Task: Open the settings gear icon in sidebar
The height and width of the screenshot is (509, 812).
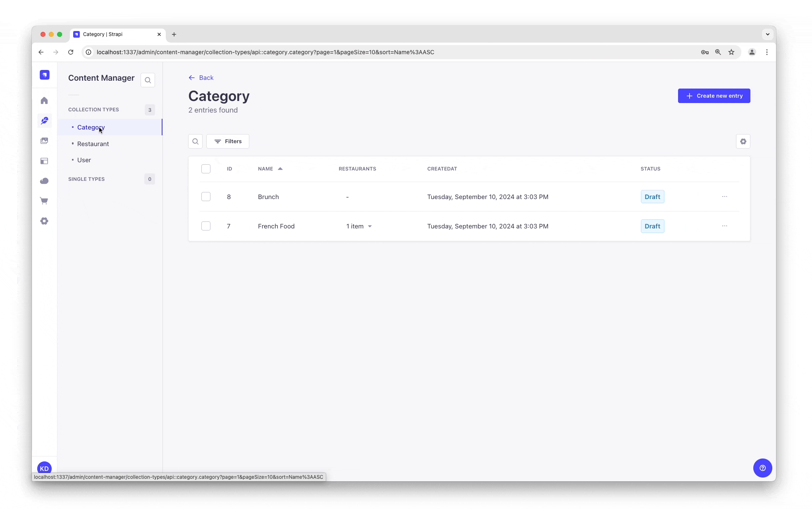Action: coord(45,221)
